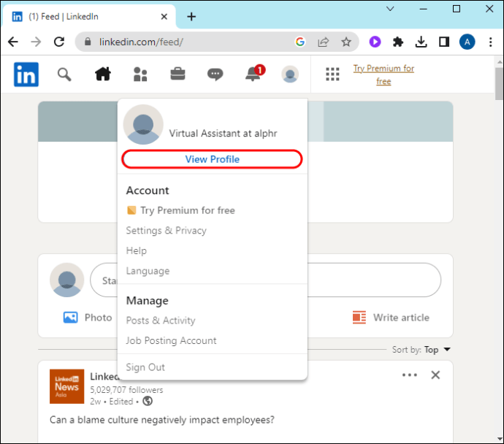The width and height of the screenshot is (504, 444).
Task: Click the avatar beside the post box
Action: point(67,280)
